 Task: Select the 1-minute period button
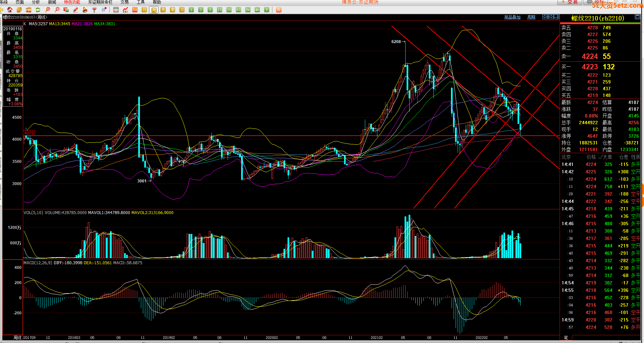(191, 10)
